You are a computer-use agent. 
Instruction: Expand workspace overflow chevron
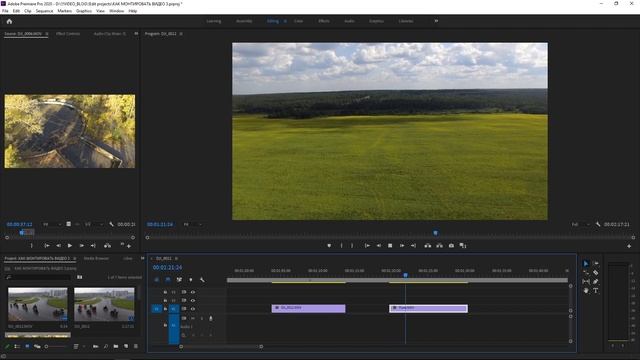pyautogui.click(x=436, y=21)
